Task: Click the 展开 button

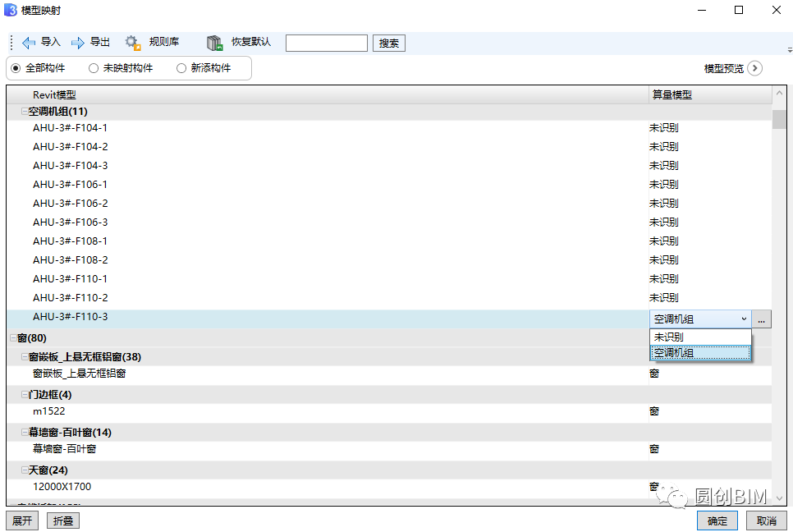Action: point(22,521)
